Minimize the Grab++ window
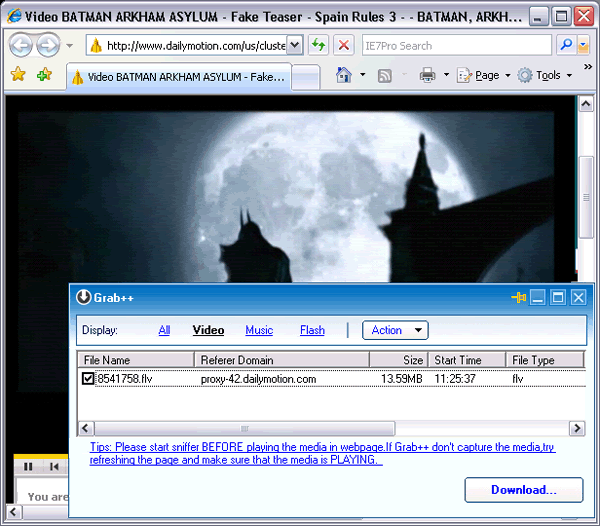Screen dimensions: 600x526 point(538,297)
